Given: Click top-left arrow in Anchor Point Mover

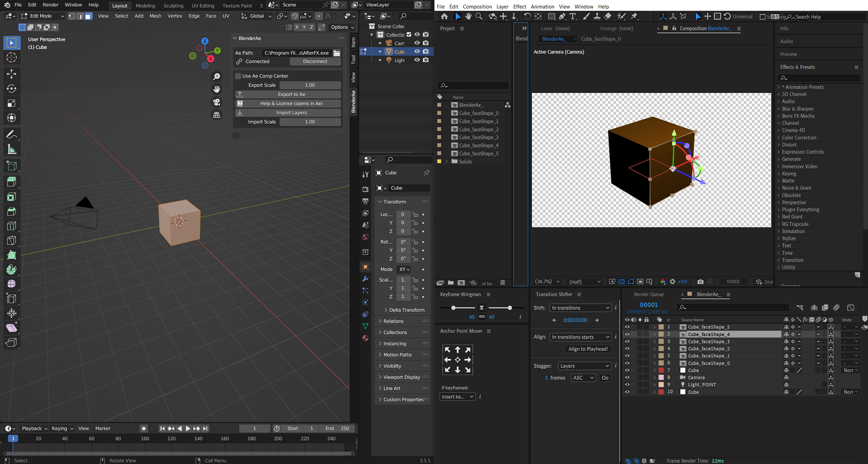Looking at the screenshot, I should [x=448, y=350].
